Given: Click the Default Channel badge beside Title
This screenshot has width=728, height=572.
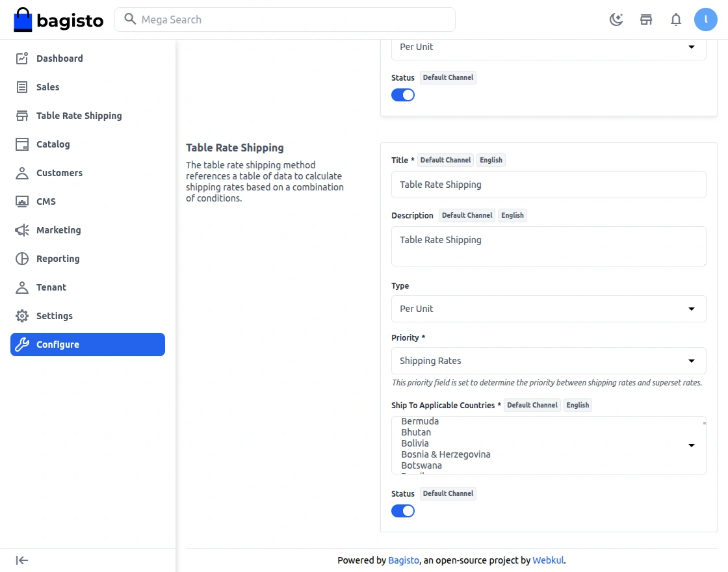Looking at the screenshot, I should pos(445,160).
